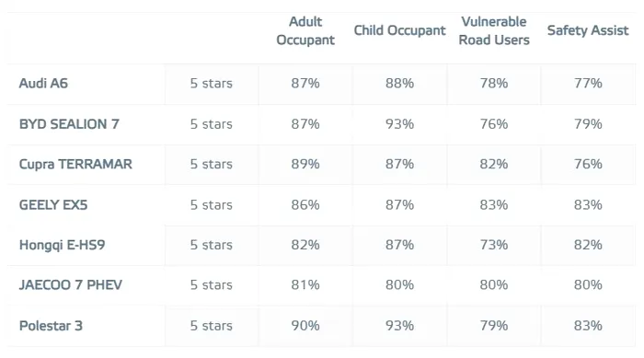Click the GEELY EX5 model name
Viewport: 644px width, 358px height.
coord(53,204)
